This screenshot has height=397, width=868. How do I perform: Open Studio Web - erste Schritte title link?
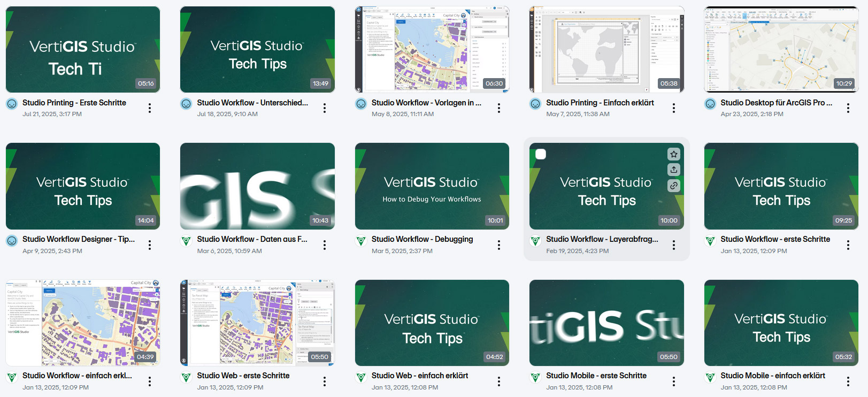(x=243, y=376)
